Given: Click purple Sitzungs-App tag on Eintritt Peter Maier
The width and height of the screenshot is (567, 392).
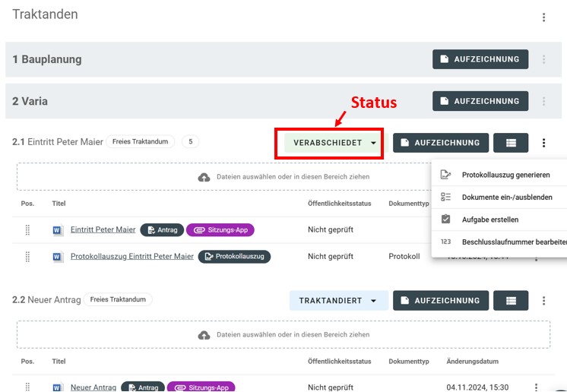Looking at the screenshot, I should click(220, 230).
